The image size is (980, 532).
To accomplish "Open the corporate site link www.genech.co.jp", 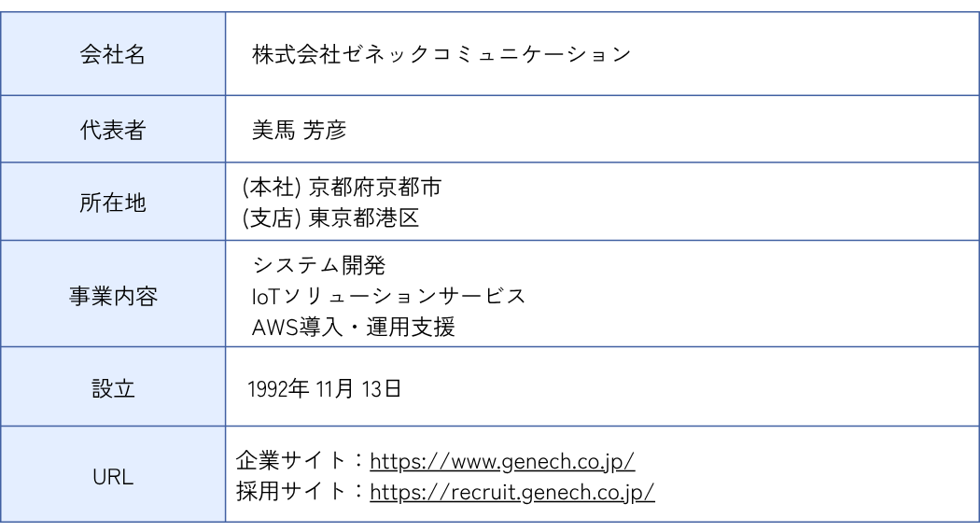I will point(503,462).
